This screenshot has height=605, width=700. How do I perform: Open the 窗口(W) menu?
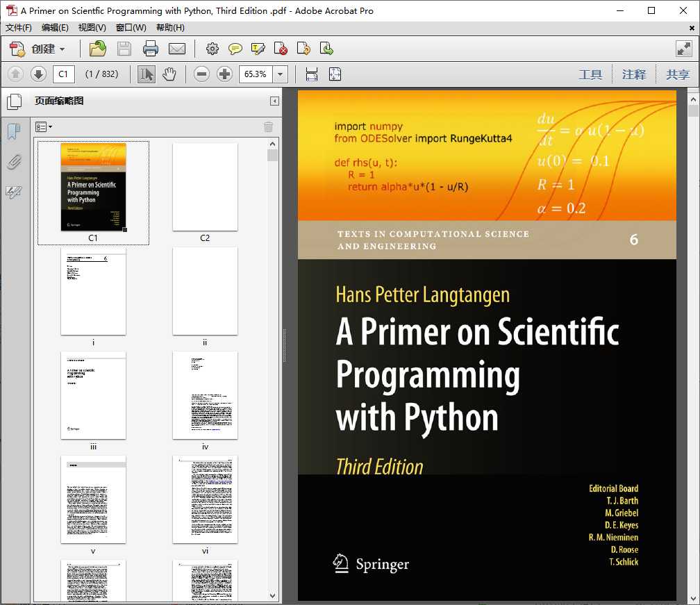[x=131, y=28]
